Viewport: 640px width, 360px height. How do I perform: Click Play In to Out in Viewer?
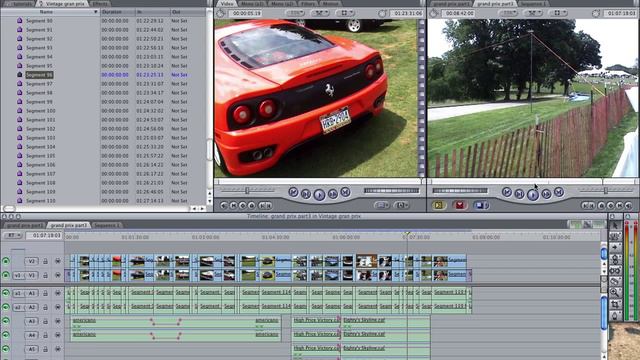[x=306, y=194]
